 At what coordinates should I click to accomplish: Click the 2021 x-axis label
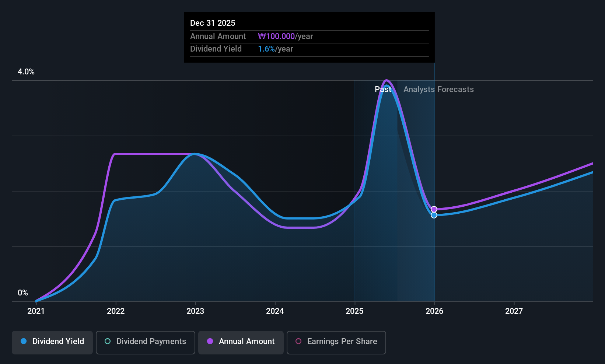coord(36,311)
